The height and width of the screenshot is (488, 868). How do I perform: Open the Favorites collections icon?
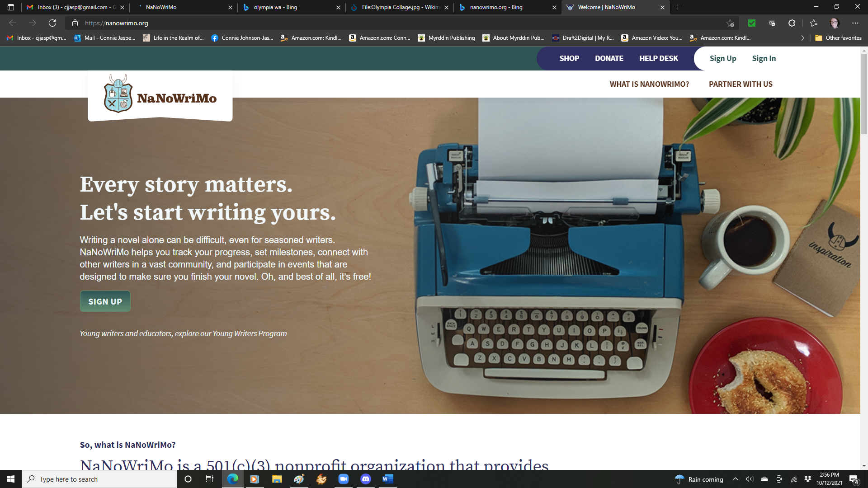pos(814,23)
